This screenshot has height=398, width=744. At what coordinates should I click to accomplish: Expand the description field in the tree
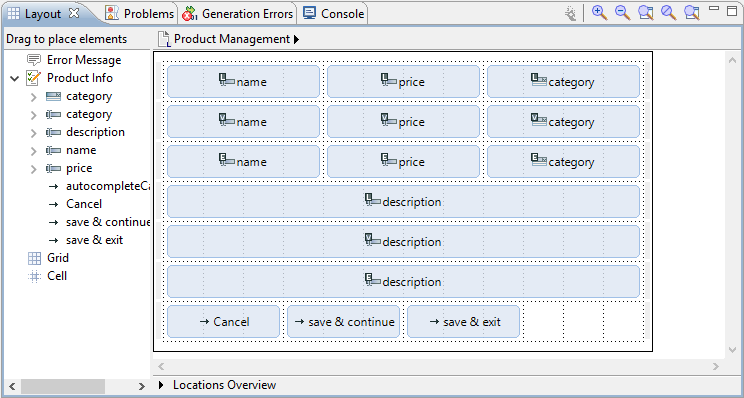tap(34, 132)
